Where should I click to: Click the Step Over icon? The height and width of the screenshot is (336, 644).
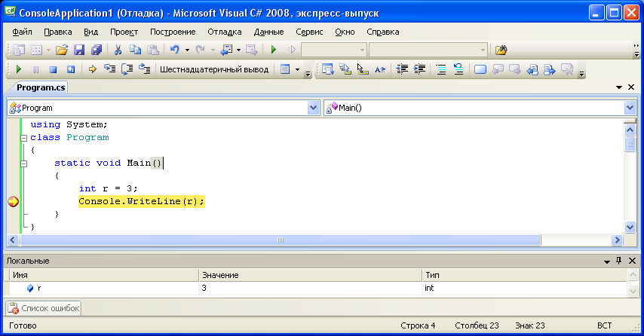(x=127, y=69)
